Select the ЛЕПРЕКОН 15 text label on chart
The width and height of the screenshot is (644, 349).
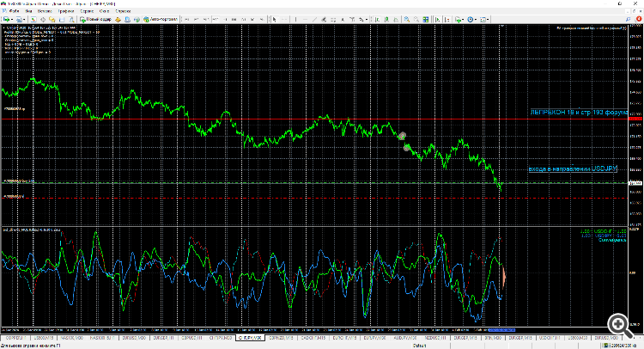pyautogui.click(x=579, y=113)
